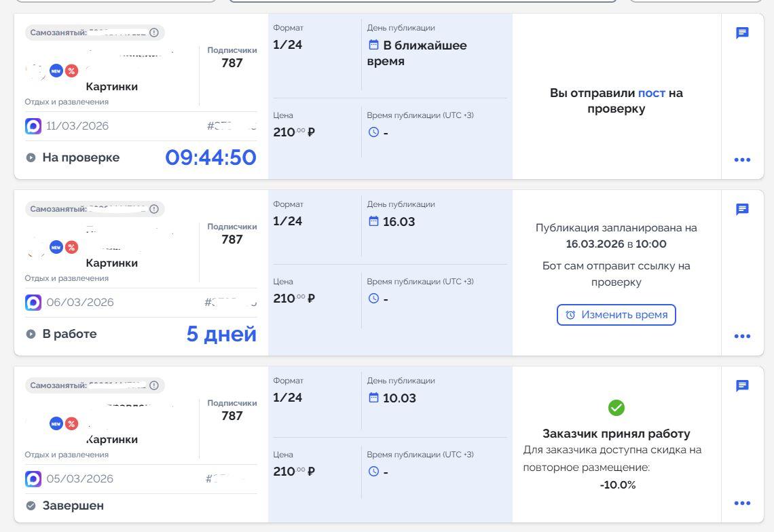Click info icon beside Самозанятый in second card
Screen dimensions: 774x532
click(x=154, y=209)
